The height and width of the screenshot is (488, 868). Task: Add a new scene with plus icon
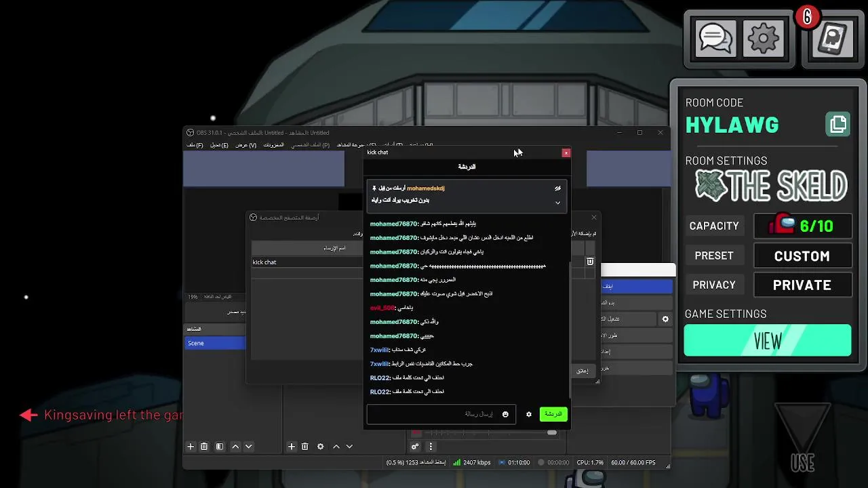[x=191, y=447]
